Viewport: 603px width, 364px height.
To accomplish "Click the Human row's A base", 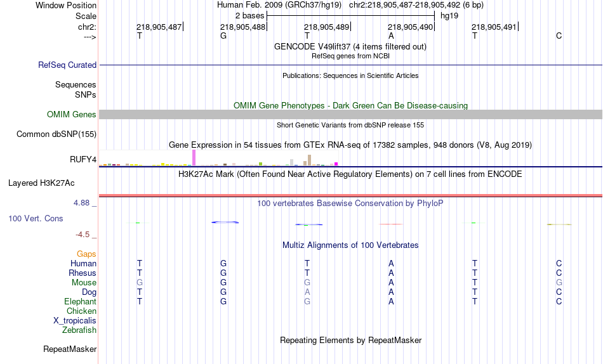I will click(x=391, y=264).
